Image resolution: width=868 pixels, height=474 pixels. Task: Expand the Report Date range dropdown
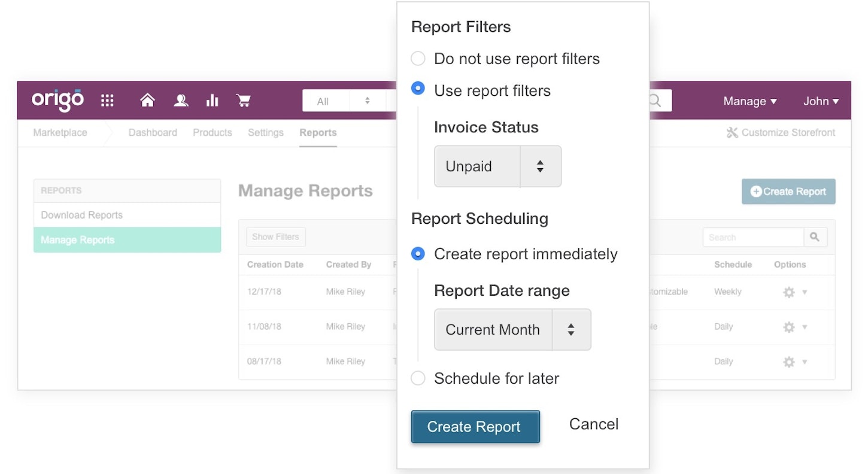click(x=512, y=330)
